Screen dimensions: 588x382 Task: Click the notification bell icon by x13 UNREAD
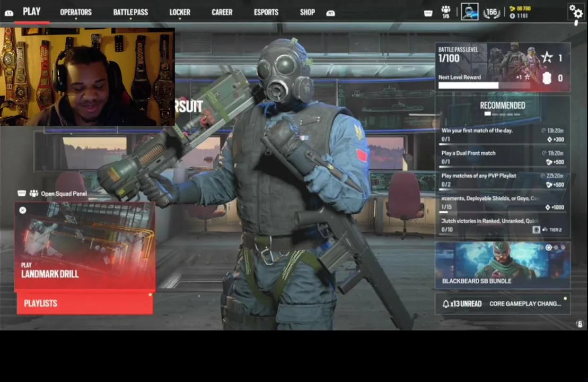click(x=445, y=304)
